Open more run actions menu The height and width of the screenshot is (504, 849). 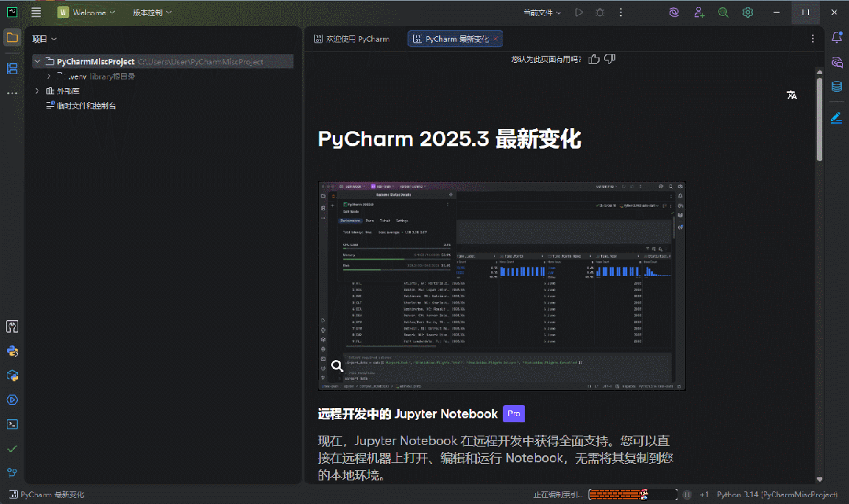pyautogui.click(x=621, y=12)
